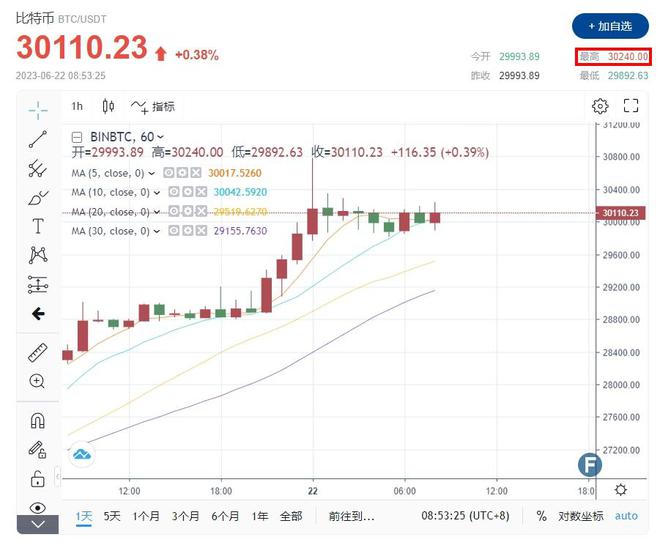The height and width of the screenshot is (548, 660).
Task: Switch to the 5天 time range
Action: 112,516
